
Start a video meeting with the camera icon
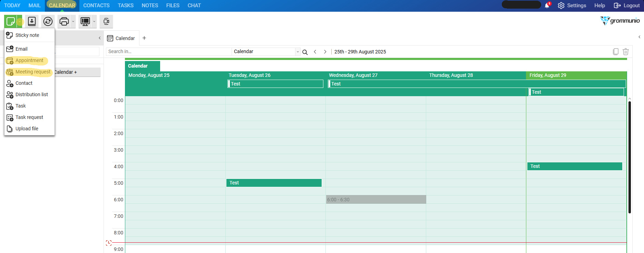coord(106,21)
